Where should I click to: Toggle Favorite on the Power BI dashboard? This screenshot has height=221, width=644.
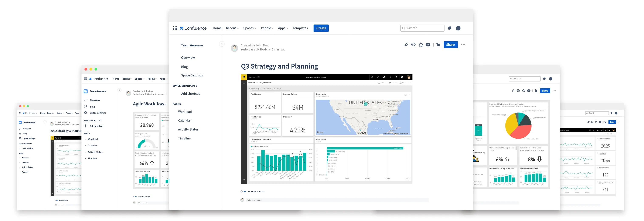pos(392,83)
